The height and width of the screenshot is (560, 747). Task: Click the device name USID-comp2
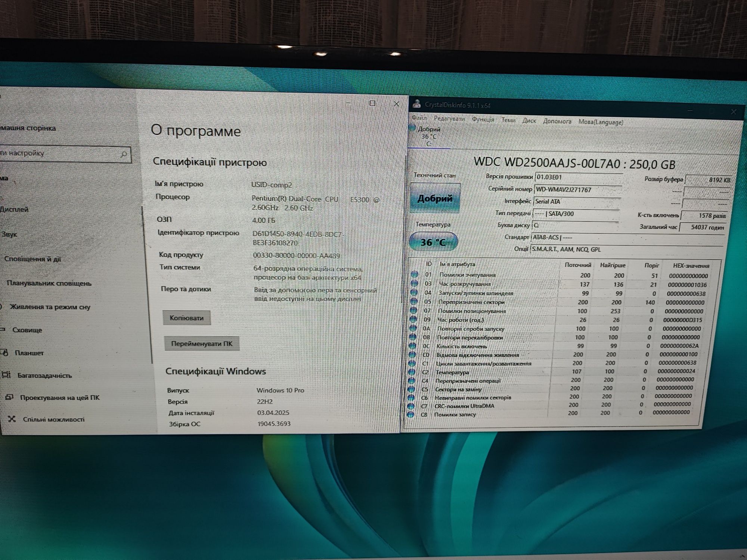point(272,185)
